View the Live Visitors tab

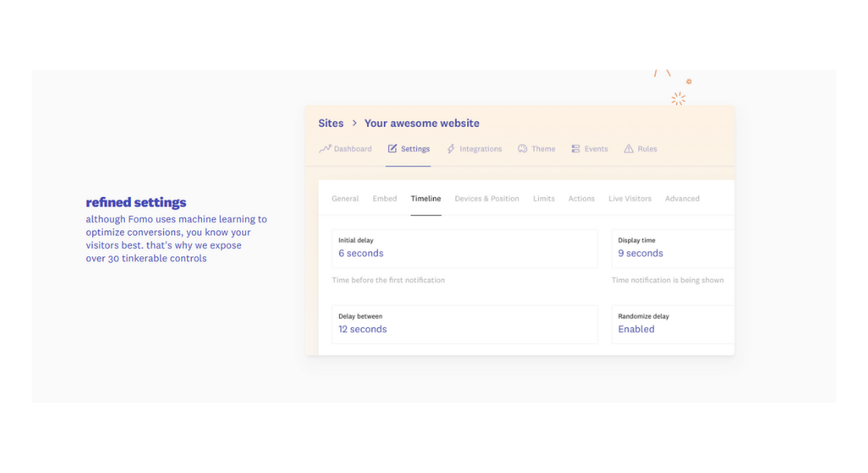coord(630,199)
